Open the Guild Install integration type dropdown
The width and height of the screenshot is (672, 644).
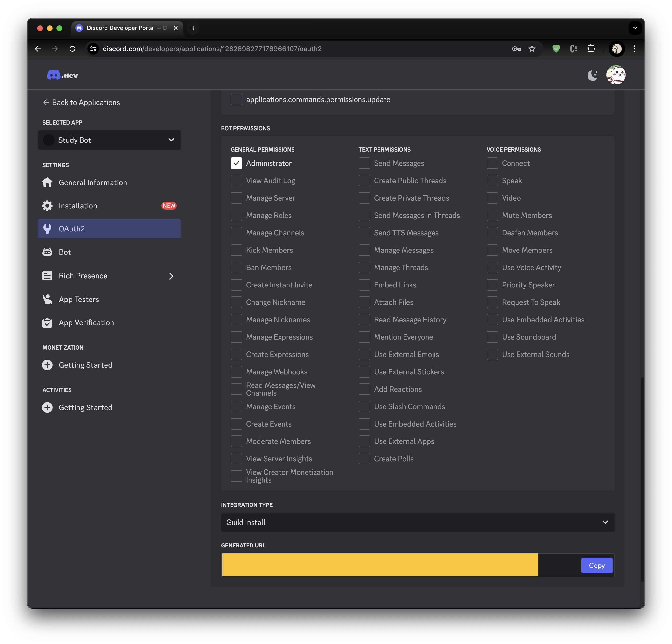coord(418,522)
